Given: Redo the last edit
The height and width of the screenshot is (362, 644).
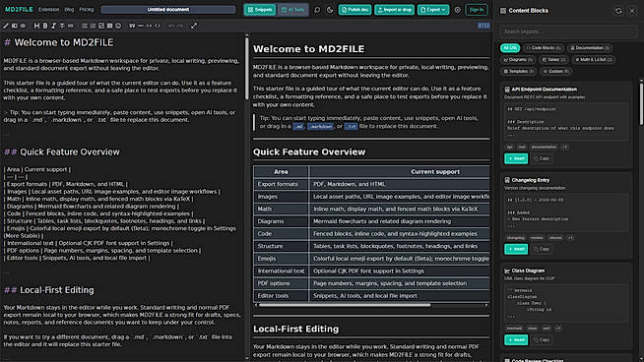Looking at the screenshot, I should 180,26.
